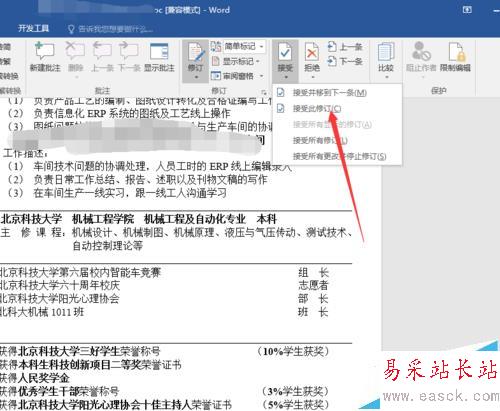The height and width of the screenshot is (411, 500).
Task: Click text "自动控制理论等"
Action: coord(108,246)
